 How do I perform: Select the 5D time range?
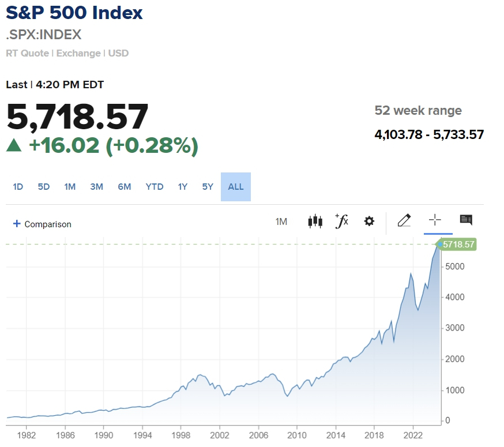point(44,187)
